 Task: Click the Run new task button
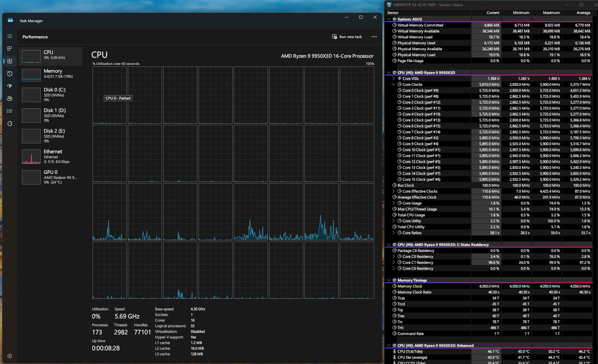pyautogui.click(x=347, y=37)
